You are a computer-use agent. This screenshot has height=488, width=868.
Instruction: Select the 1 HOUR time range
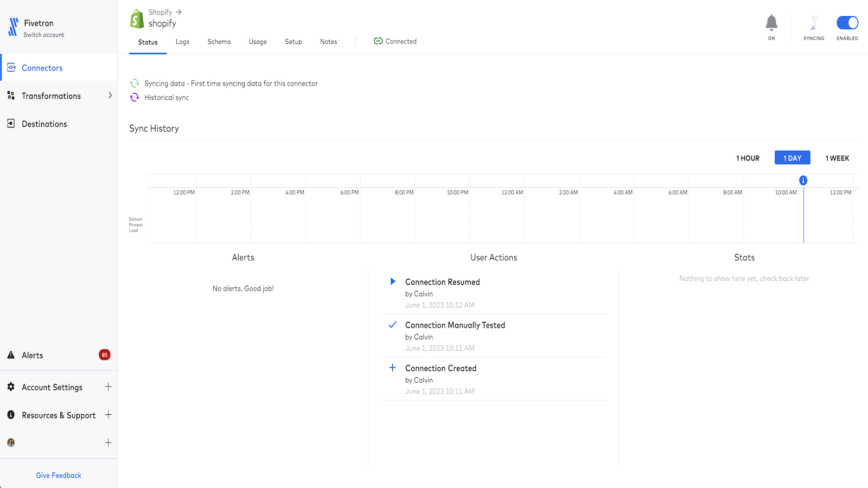coord(748,158)
